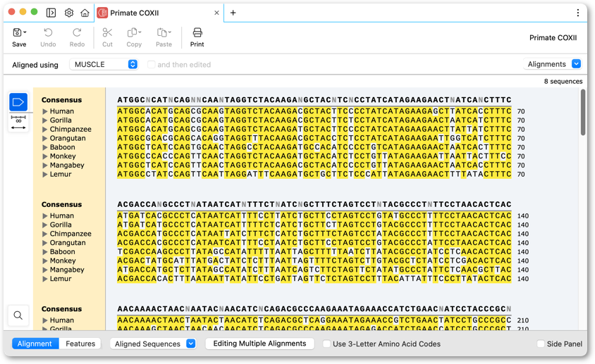Select the blue wrapped alignment view icon

tap(18, 102)
